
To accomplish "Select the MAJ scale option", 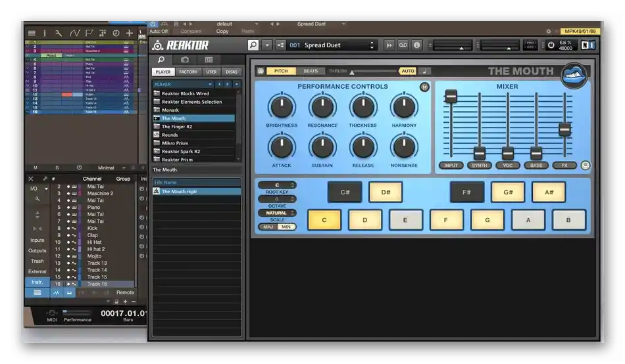I will (x=268, y=227).
